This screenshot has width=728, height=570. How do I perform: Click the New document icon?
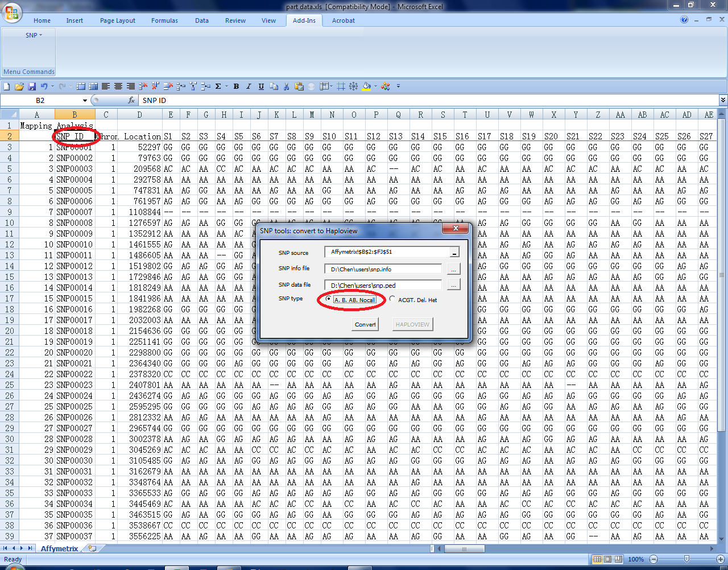(7, 86)
